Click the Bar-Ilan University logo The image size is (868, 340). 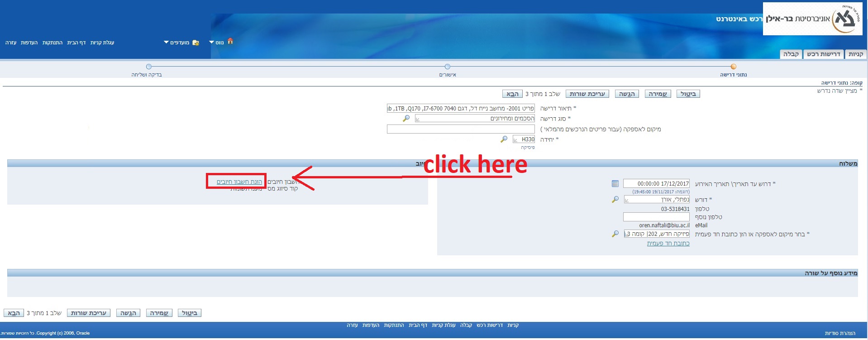pos(812,19)
